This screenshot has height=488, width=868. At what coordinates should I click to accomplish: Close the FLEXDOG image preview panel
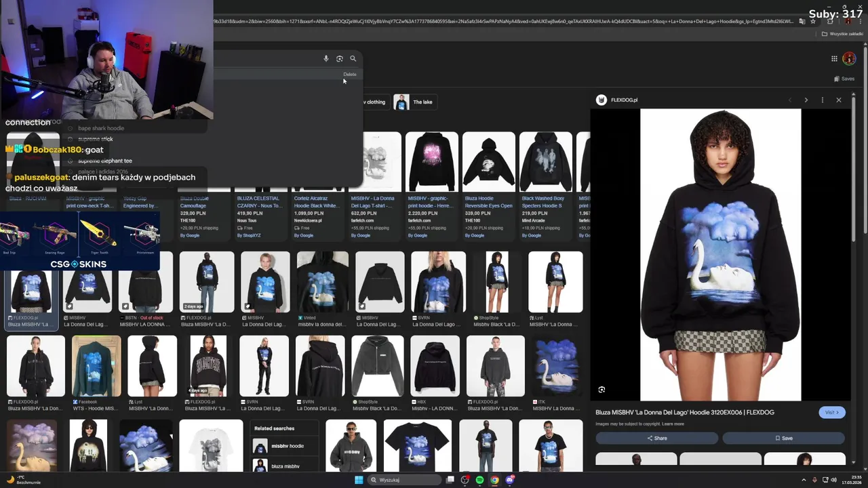[x=839, y=100]
